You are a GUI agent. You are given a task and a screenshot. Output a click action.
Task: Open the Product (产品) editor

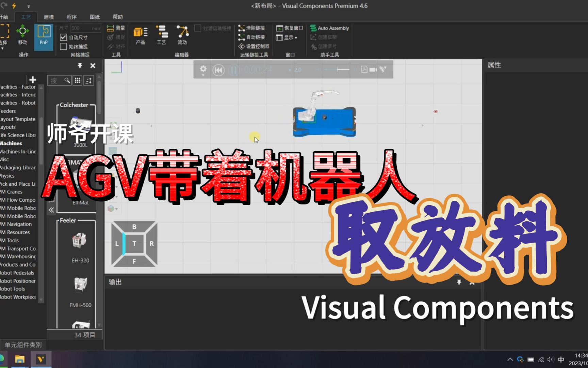pos(141,35)
